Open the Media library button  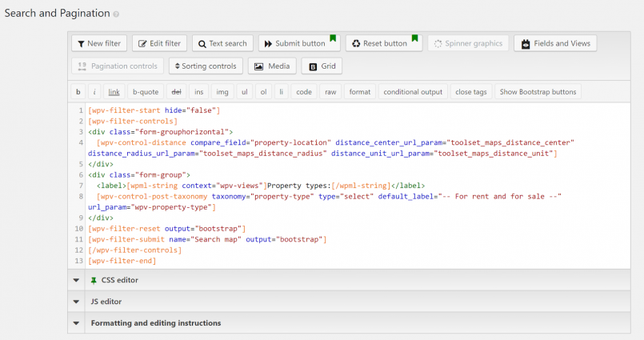coord(272,66)
